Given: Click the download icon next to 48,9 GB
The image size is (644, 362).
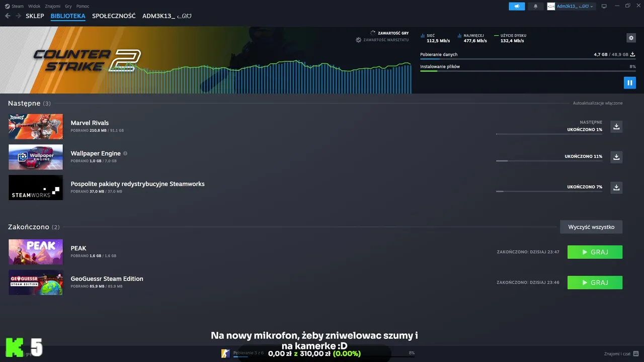Looking at the screenshot, I should 632,54.
